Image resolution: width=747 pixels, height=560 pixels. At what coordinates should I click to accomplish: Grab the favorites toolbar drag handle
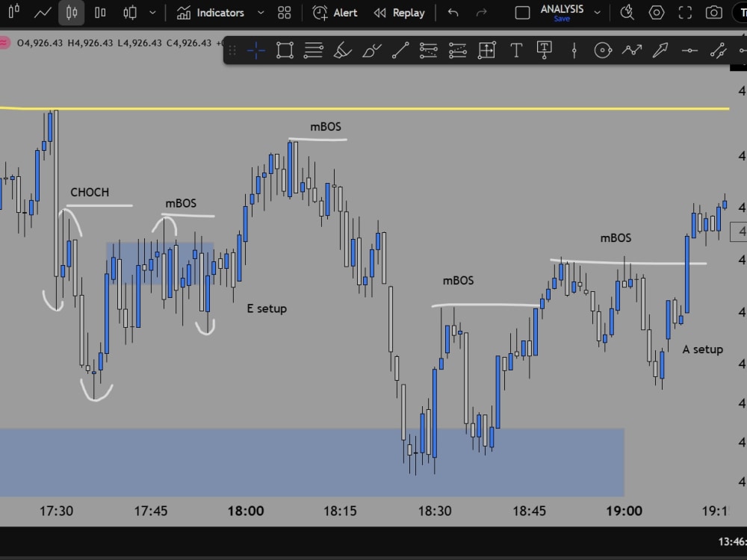tap(232, 50)
